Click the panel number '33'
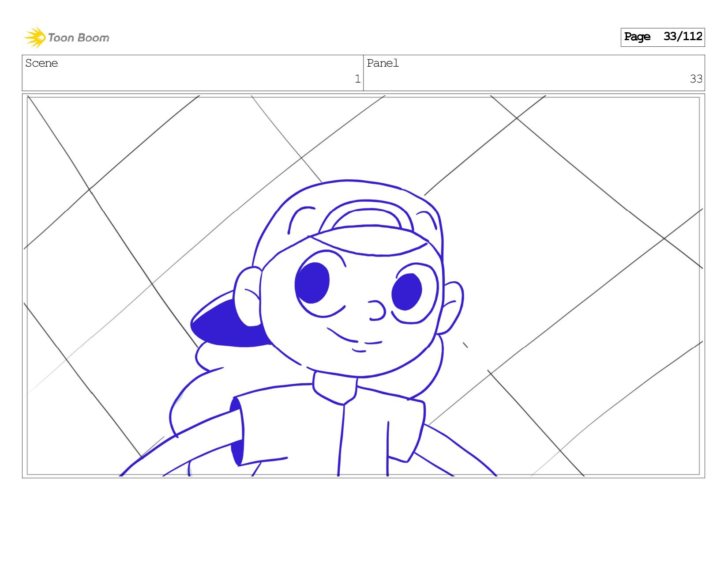Image resolution: width=728 pixels, height=563 pixels. point(696,79)
